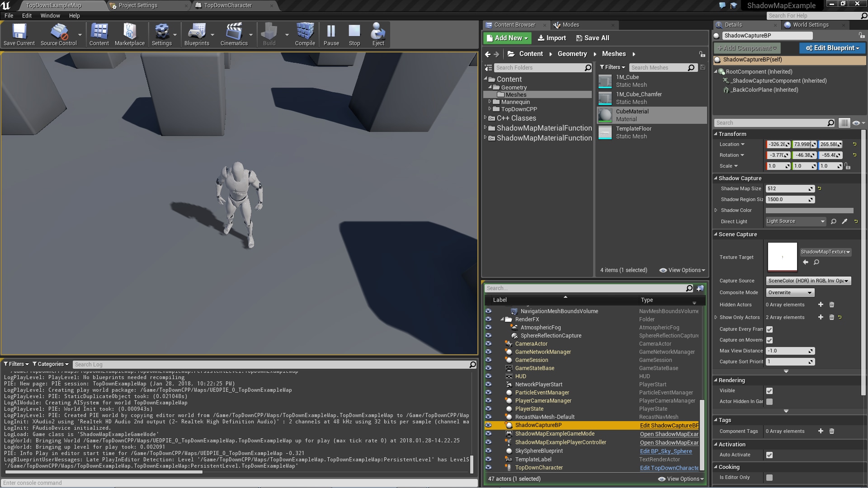This screenshot has height=488, width=868.
Task: Open the Settings toolbar icon
Action: tap(162, 34)
